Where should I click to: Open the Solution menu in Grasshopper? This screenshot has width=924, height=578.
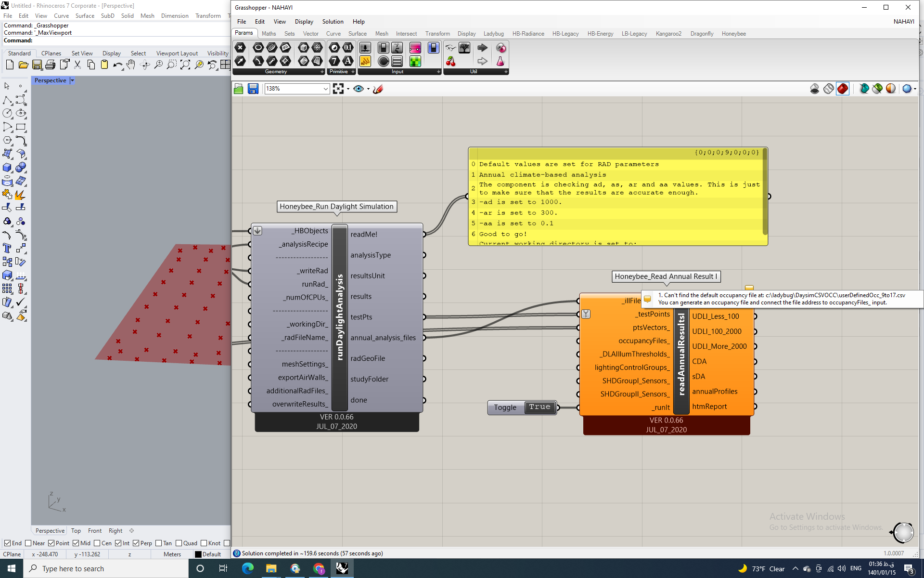[333, 22]
